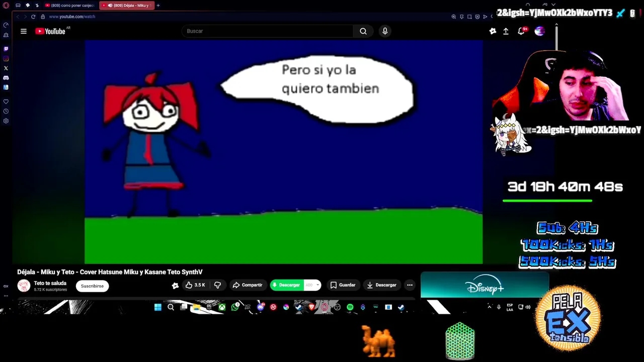Click the upload arrow icon in YouTube header
This screenshot has width=644, height=362.
point(506,31)
